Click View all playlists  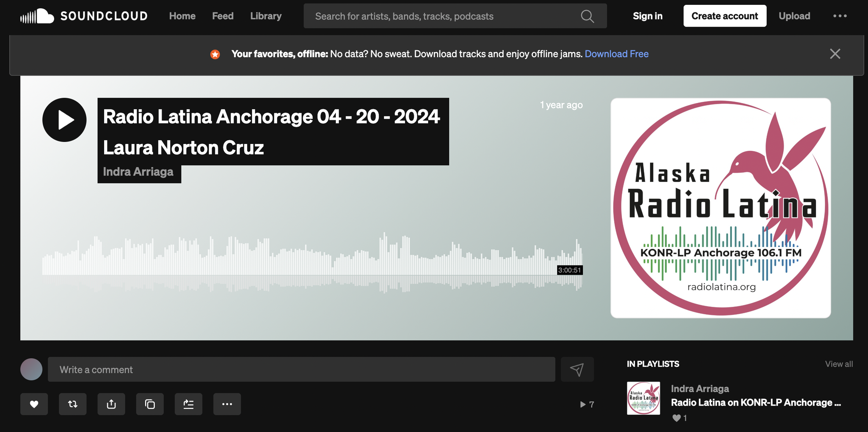[839, 364]
